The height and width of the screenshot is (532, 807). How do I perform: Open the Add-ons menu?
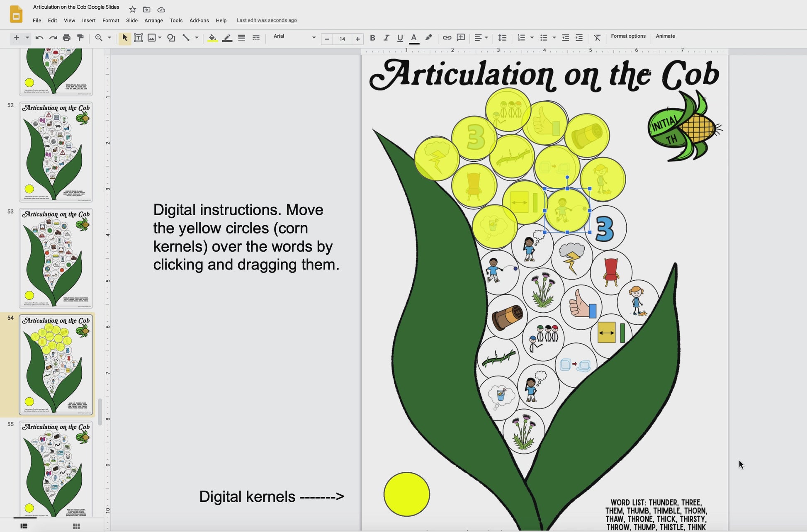[x=199, y=20]
